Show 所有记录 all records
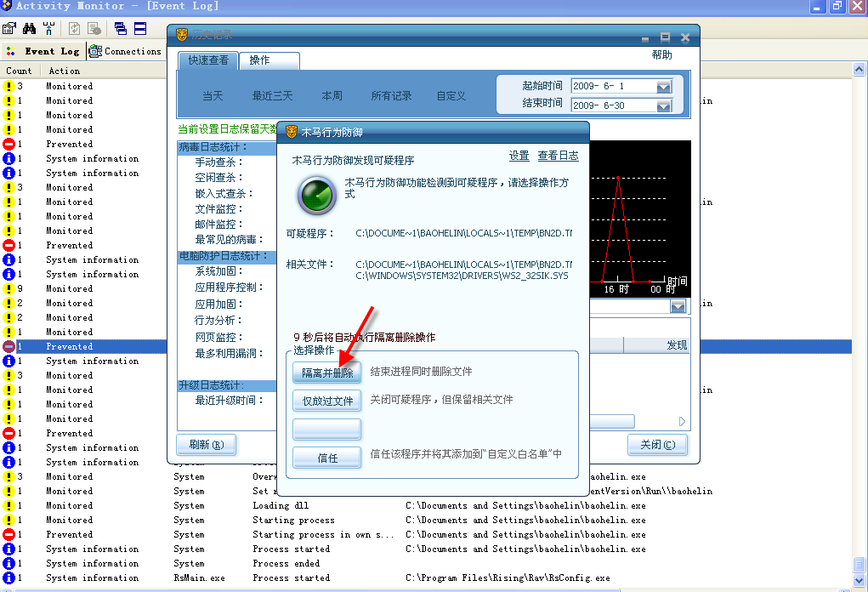 391,96
